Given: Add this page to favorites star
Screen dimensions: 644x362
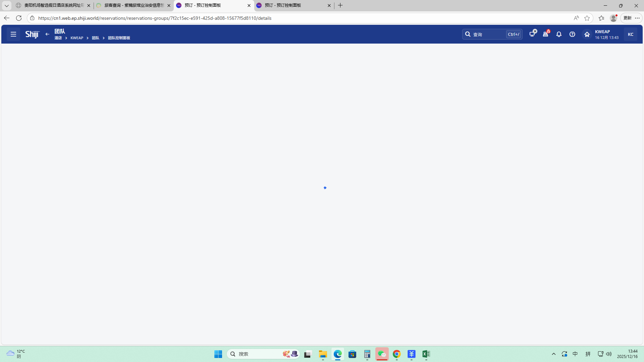Looking at the screenshot, I should point(587,18).
